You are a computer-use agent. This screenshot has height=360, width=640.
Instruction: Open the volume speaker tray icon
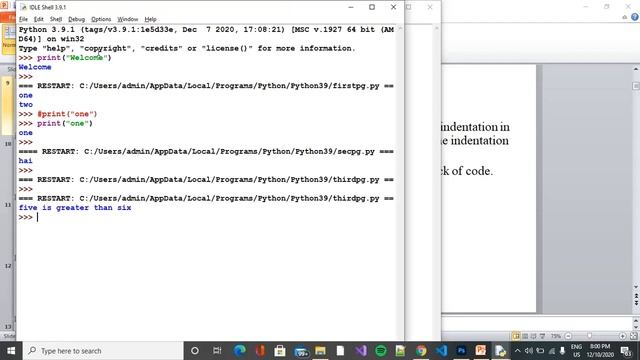pos(529,351)
